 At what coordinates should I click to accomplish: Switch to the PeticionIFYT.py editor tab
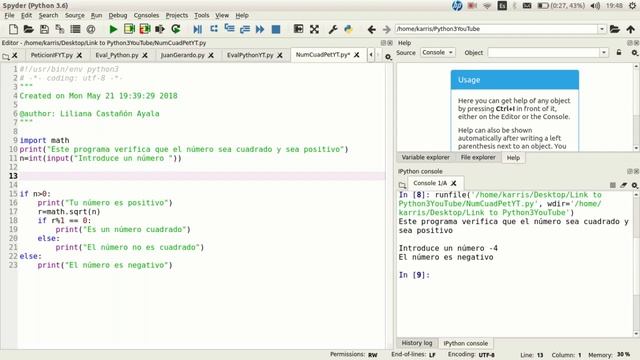51,55
